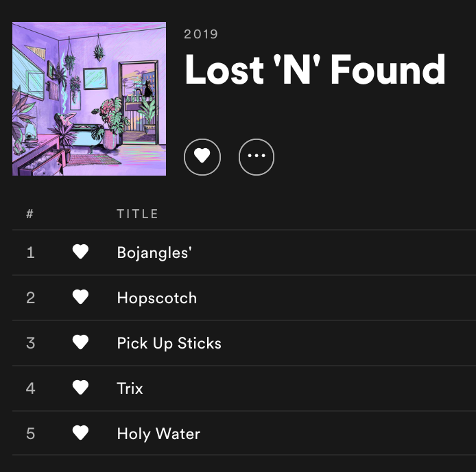Select the Bojangles' track title
476x472 pixels.
click(x=154, y=252)
